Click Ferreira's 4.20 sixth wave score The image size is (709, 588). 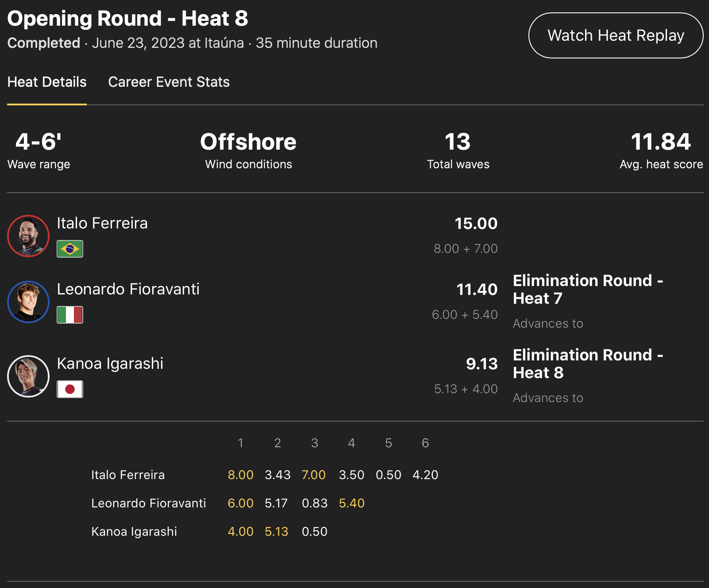425,475
